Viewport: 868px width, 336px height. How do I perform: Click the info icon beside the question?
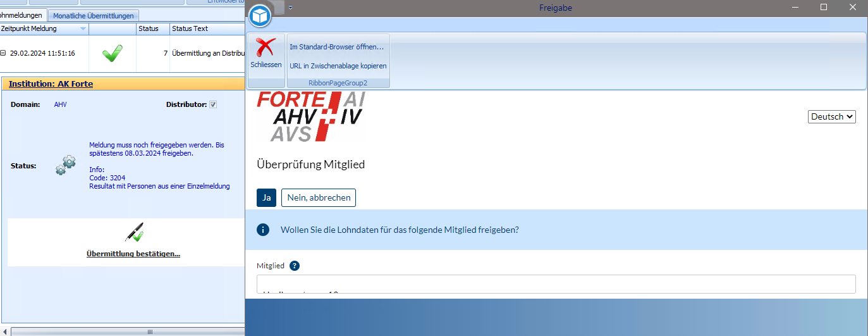click(262, 230)
